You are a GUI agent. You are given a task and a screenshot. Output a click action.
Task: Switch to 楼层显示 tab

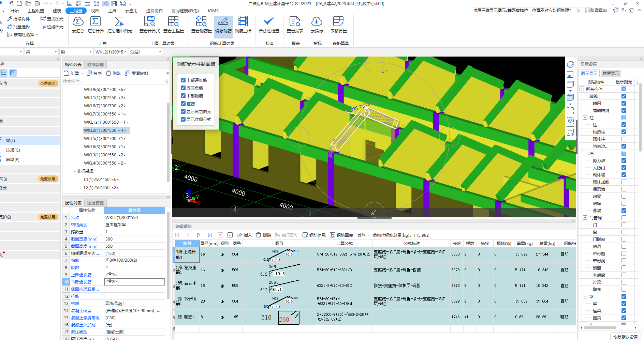tap(611, 73)
